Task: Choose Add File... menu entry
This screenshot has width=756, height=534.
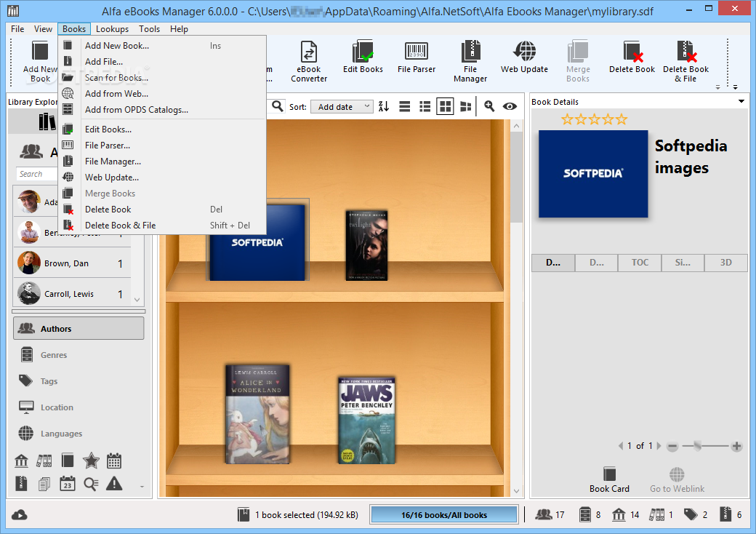Action: coord(162,61)
